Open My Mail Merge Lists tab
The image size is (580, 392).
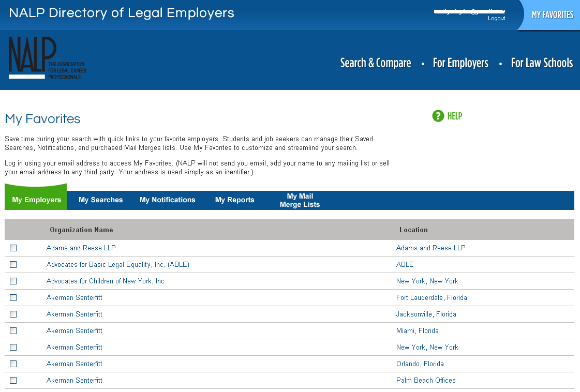click(x=300, y=200)
